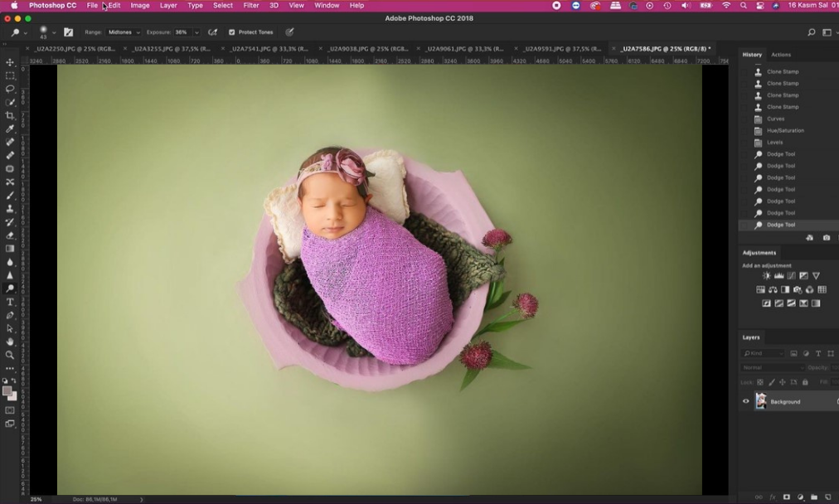Create a new group folder icon
This screenshot has width=839, height=504.
pyautogui.click(x=814, y=497)
